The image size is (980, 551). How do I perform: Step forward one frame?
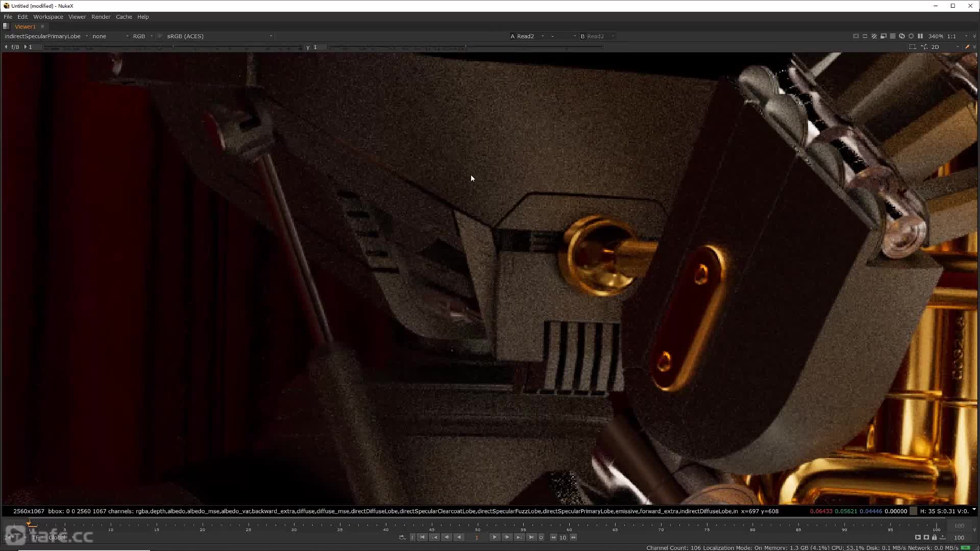507,537
